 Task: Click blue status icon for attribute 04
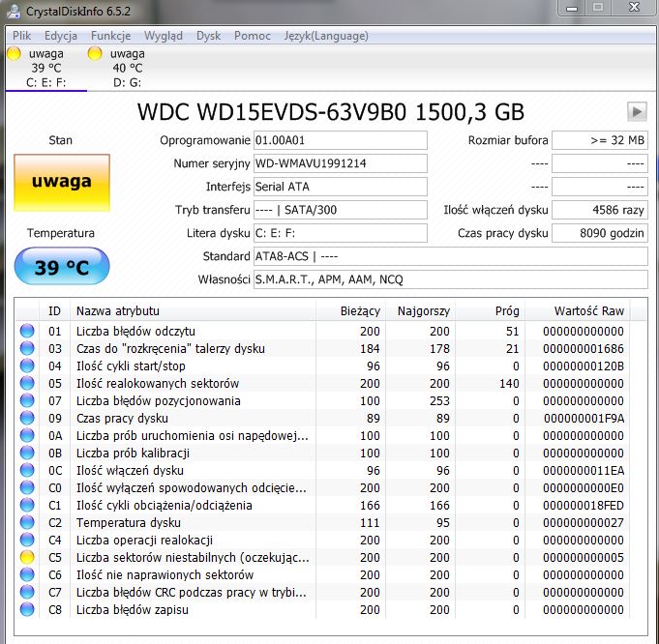(x=27, y=366)
